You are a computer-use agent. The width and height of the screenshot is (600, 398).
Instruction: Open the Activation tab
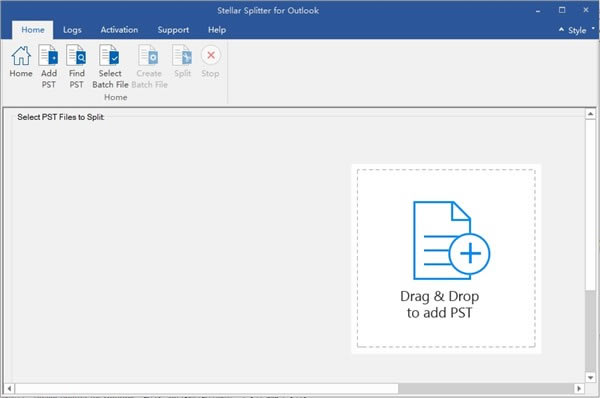pyautogui.click(x=119, y=30)
